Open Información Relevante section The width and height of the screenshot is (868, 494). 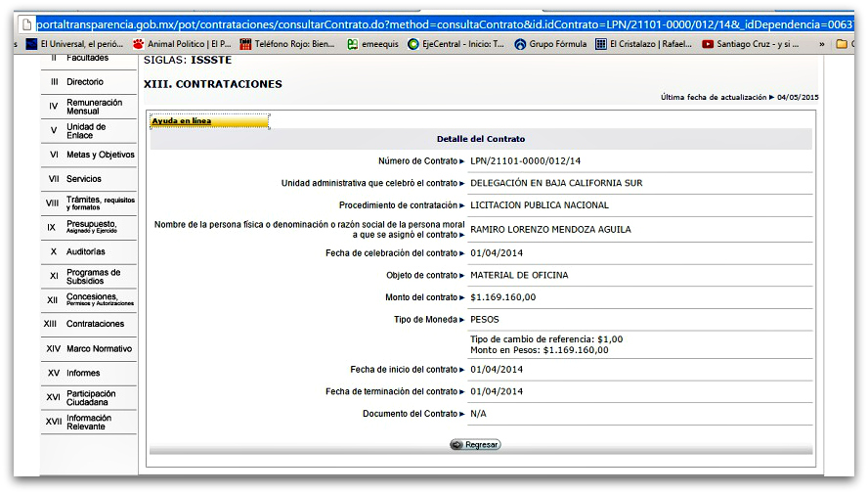(88, 422)
